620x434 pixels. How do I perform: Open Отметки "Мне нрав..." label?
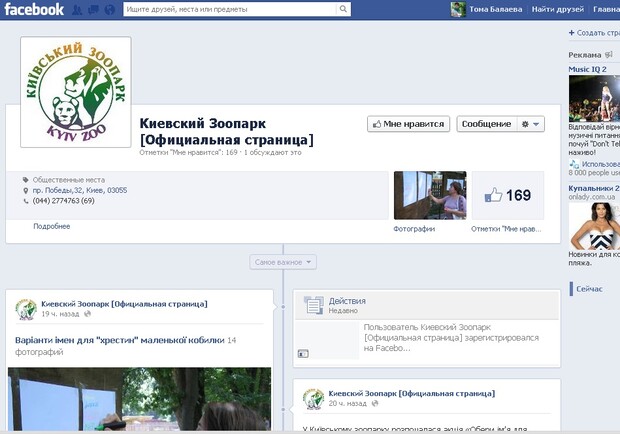click(x=506, y=229)
